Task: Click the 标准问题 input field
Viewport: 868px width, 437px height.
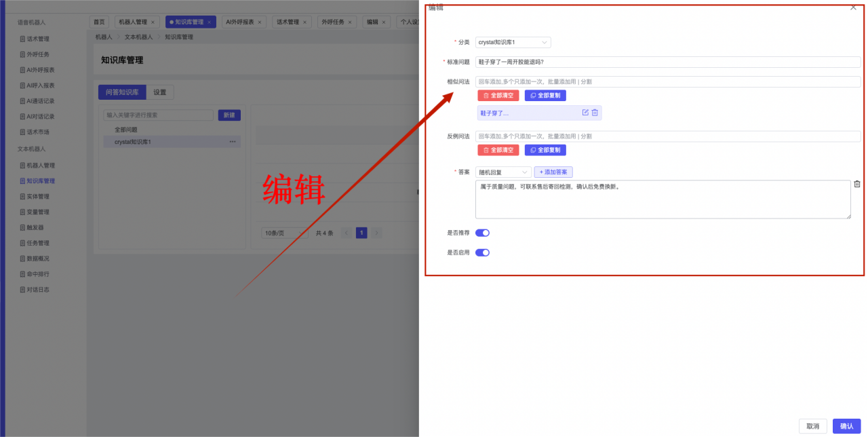Action: (668, 62)
